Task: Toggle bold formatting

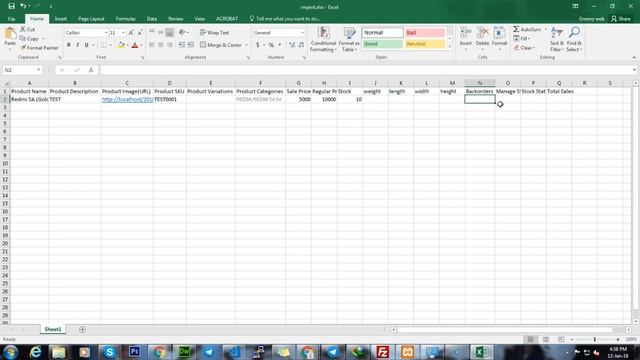Action: [69, 45]
